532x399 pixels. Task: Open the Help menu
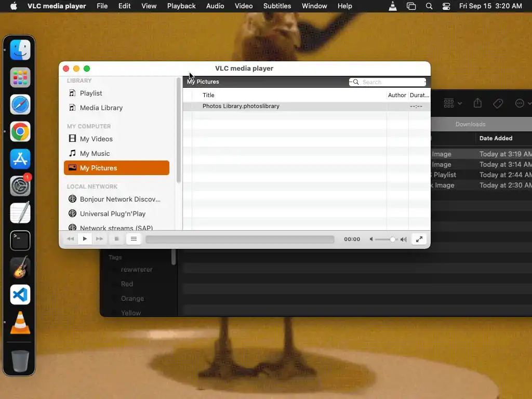(x=345, y=6)
